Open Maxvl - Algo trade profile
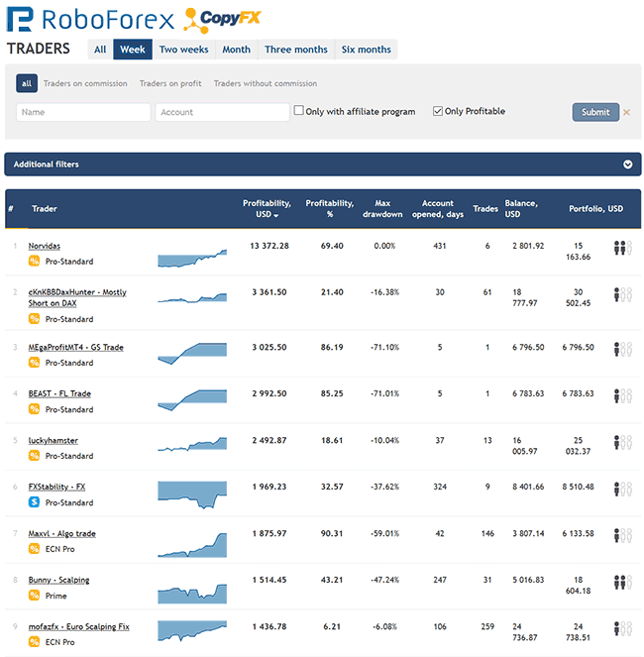Image resolution: width=644 pixels, height=657 pixels. pos(62,533)
